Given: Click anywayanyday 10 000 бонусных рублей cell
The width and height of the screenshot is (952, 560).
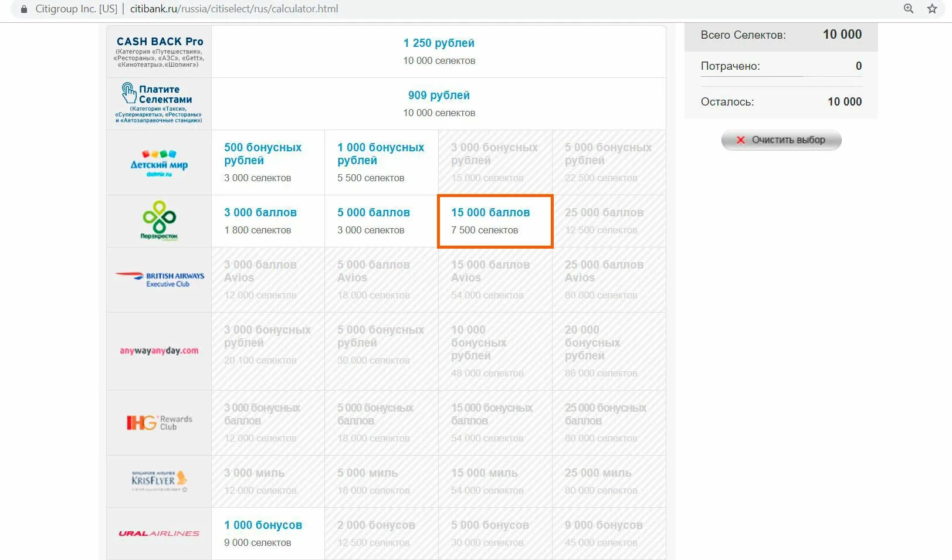Looking at the screenshot, I should click(x=495, y=351).
